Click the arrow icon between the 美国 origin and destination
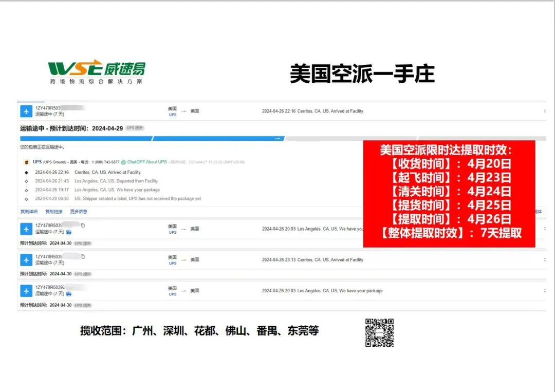Viewport: 555px width, 392px height. tap(183, 111)
